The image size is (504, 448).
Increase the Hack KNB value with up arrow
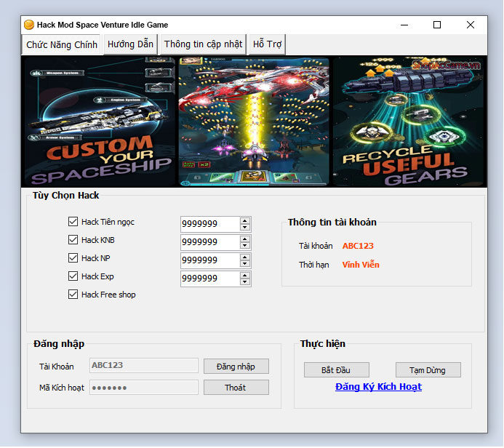[x=245, y=239]
